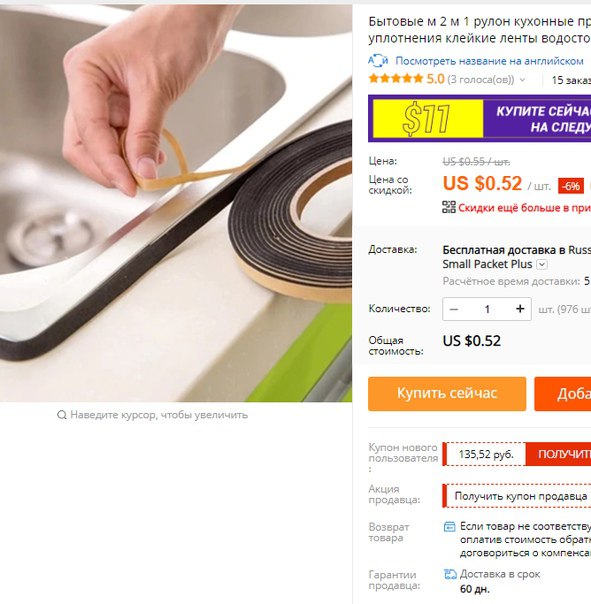Expand the rating votes dropdown arrow
This screenshot has width=591, height=604.
(522, 80)
